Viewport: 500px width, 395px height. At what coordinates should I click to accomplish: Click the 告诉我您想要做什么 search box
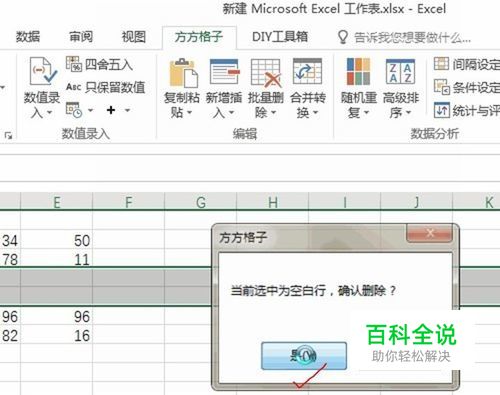pyautogui.click(x=412, y=38)
